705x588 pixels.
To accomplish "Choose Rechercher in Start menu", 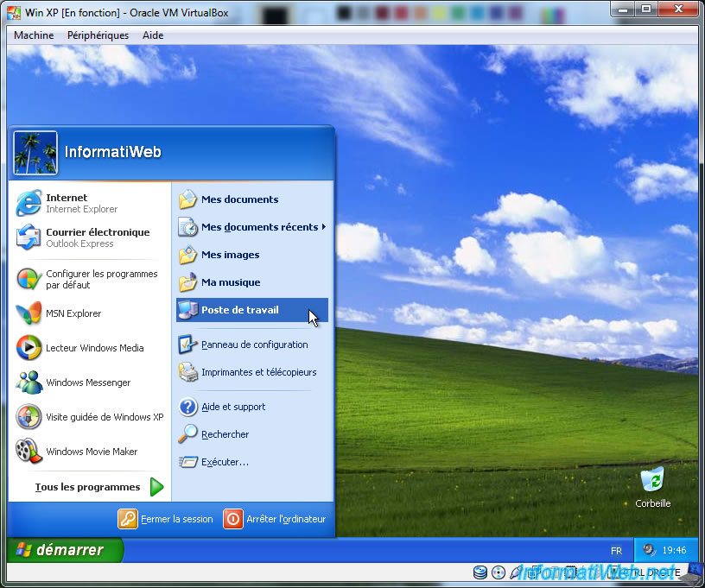I will (252, 434).
